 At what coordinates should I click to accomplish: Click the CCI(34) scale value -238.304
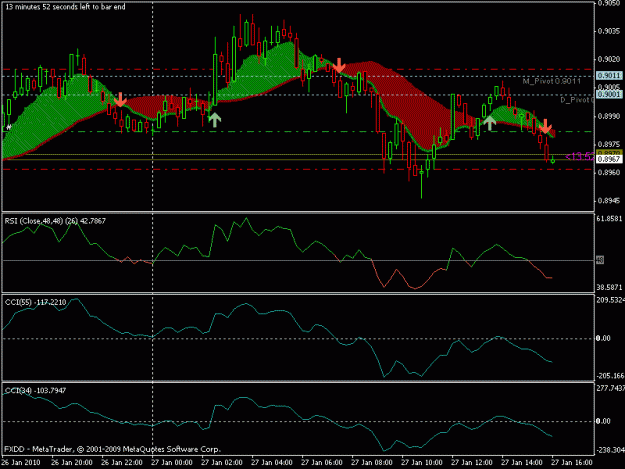pos(610,450)
